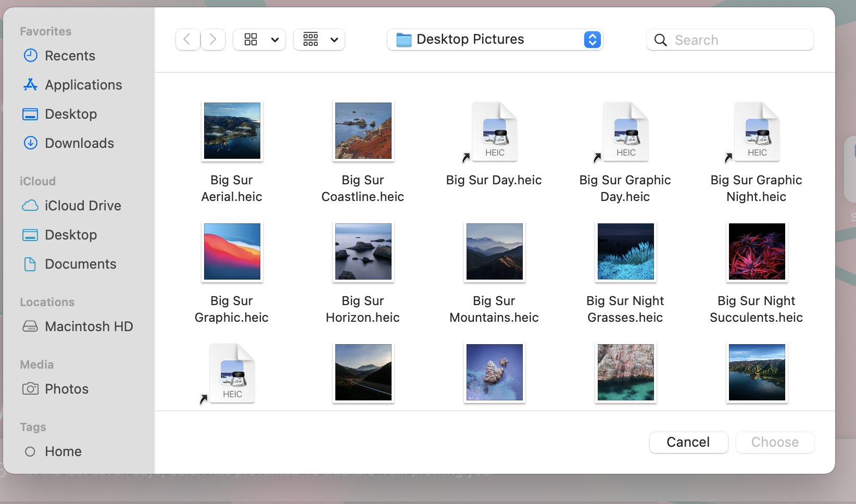
Task: Select the Big Sur Graphic.heic wallpaper
Action: pyautogui.click(x=232, y=251)
